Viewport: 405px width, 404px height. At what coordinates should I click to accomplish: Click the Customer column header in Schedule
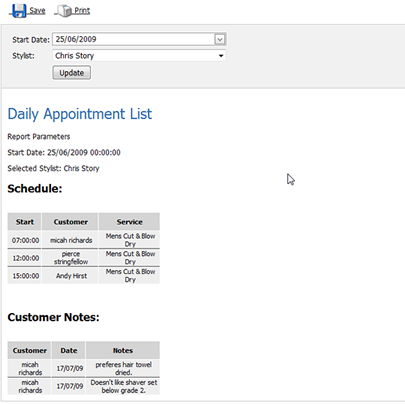(x=70, y=222)
